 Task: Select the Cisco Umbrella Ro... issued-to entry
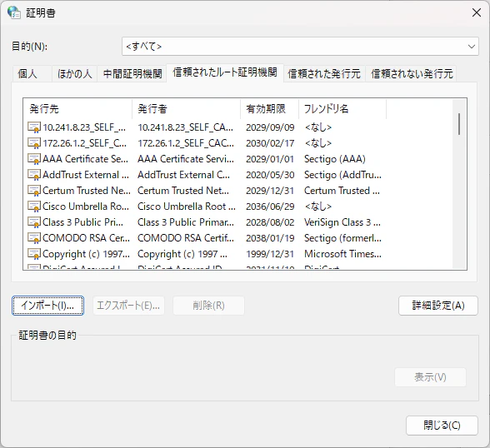pos(86,207)
